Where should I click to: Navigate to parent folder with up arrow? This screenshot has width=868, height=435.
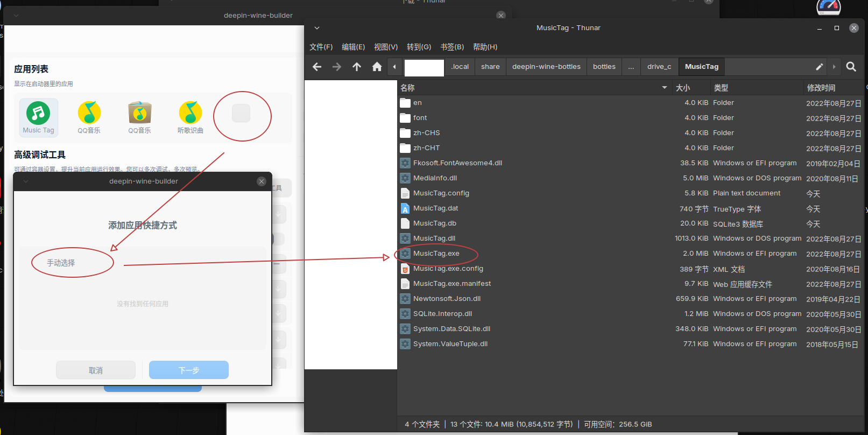tap(357, 67)
